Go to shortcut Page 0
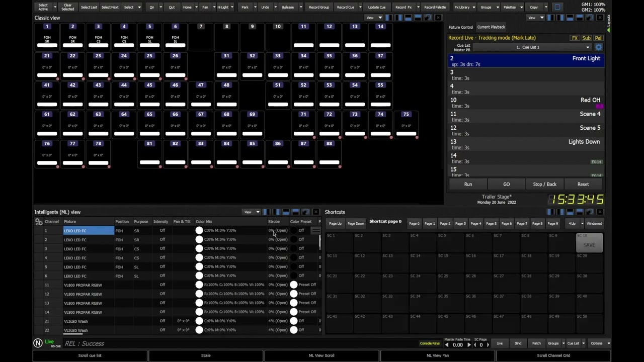Screen dimensions: 644x362 pos(414,224)
